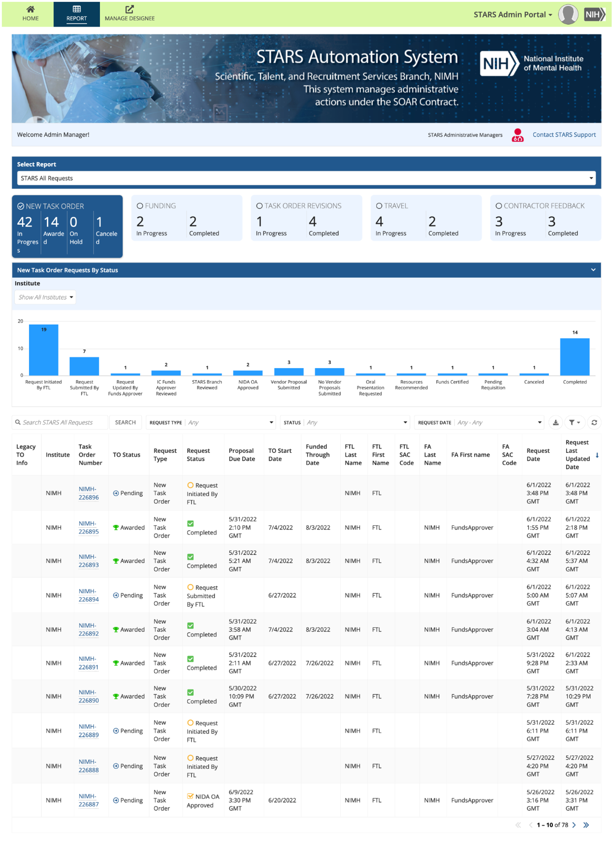Viewport: 616px width, 844px height.
Task: Open the Status filter dropdown
Action: point(345,422)
